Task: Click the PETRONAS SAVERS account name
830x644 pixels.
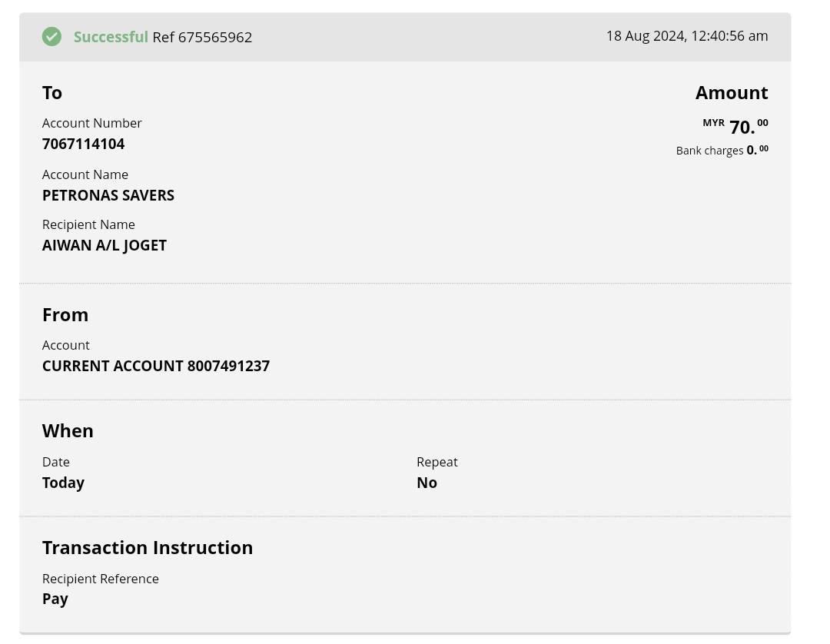Action: 108,195
